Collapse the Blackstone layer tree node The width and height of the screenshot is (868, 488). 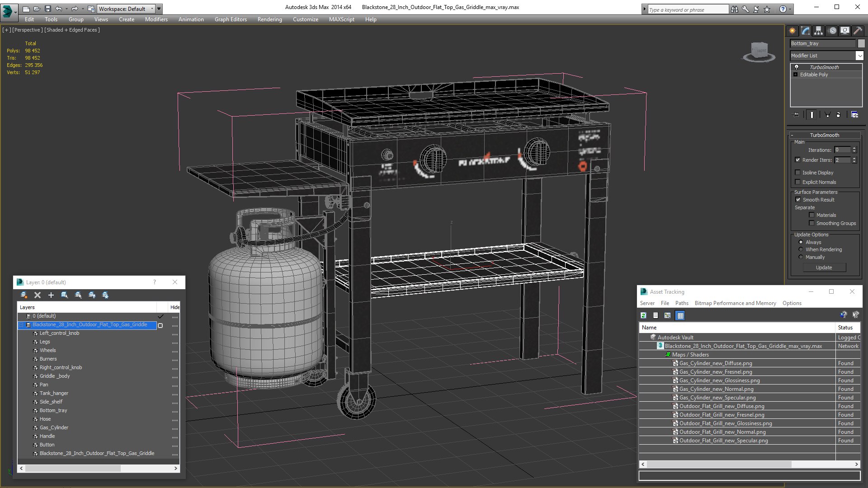tap(21, 325)
